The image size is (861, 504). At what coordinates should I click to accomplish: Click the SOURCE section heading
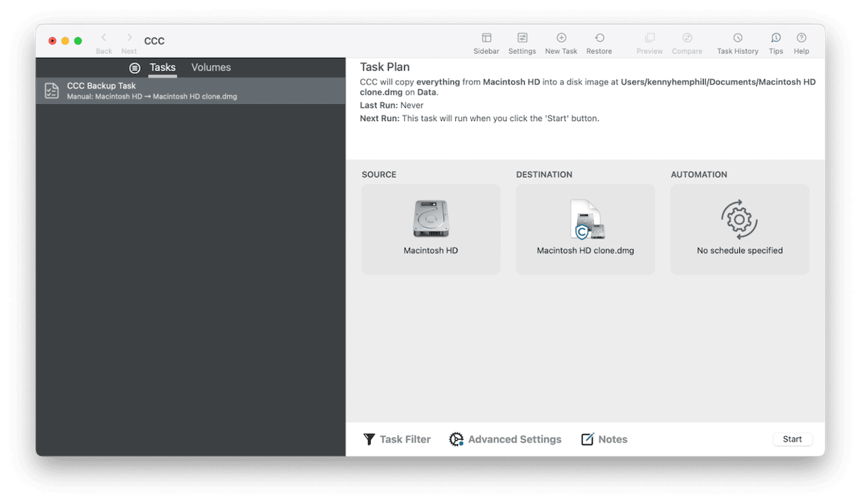coord(379,175)
